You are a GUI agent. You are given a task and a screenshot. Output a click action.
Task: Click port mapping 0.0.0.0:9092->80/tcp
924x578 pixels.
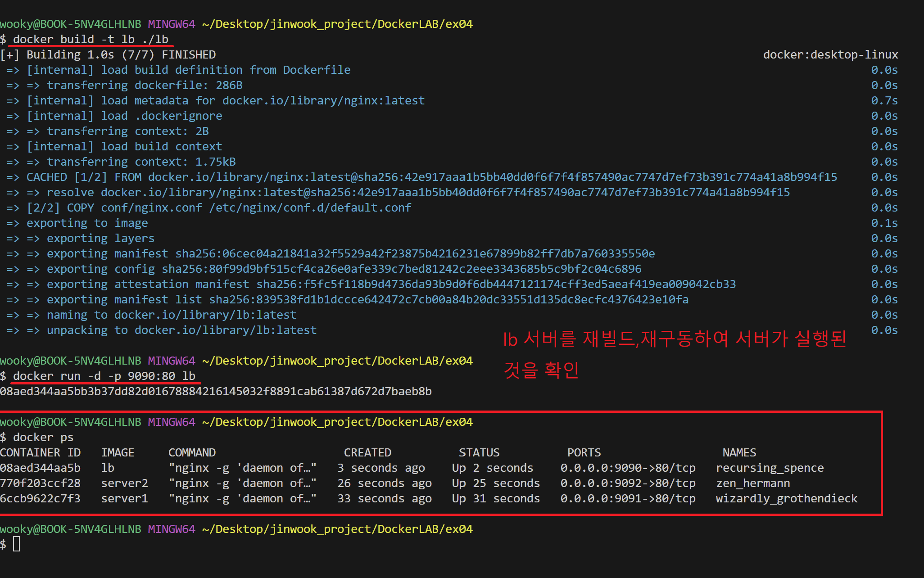click(628, 483)
